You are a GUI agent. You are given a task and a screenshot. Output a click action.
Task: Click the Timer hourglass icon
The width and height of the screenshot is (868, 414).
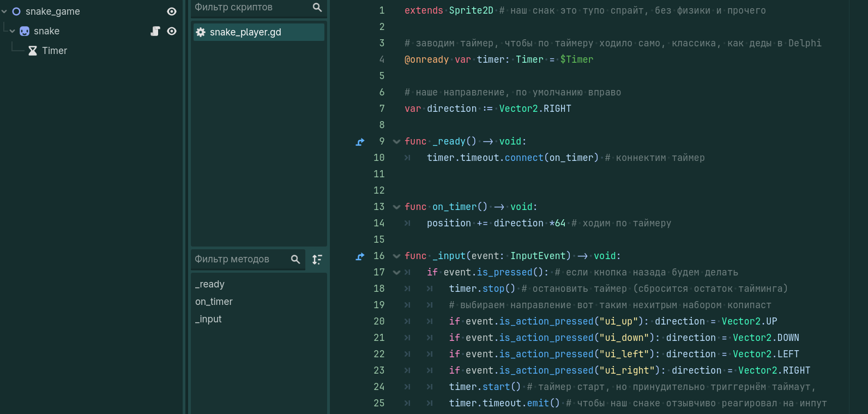[x=33, y=51]
